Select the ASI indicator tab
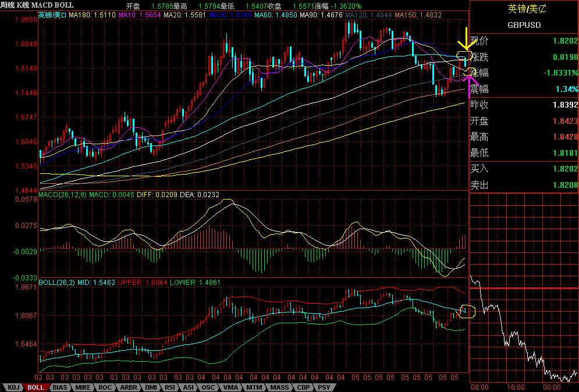 pos(189,387)
